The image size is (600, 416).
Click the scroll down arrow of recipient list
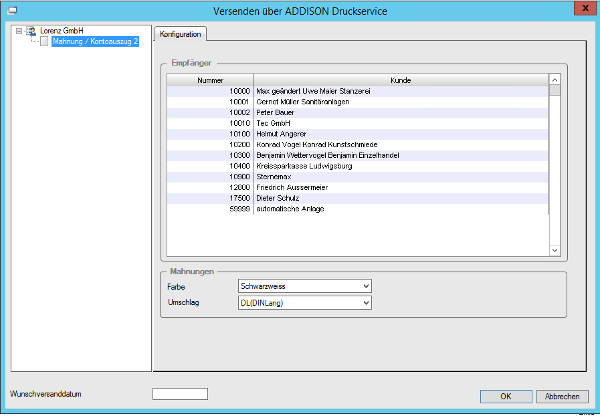coord(554,250)
